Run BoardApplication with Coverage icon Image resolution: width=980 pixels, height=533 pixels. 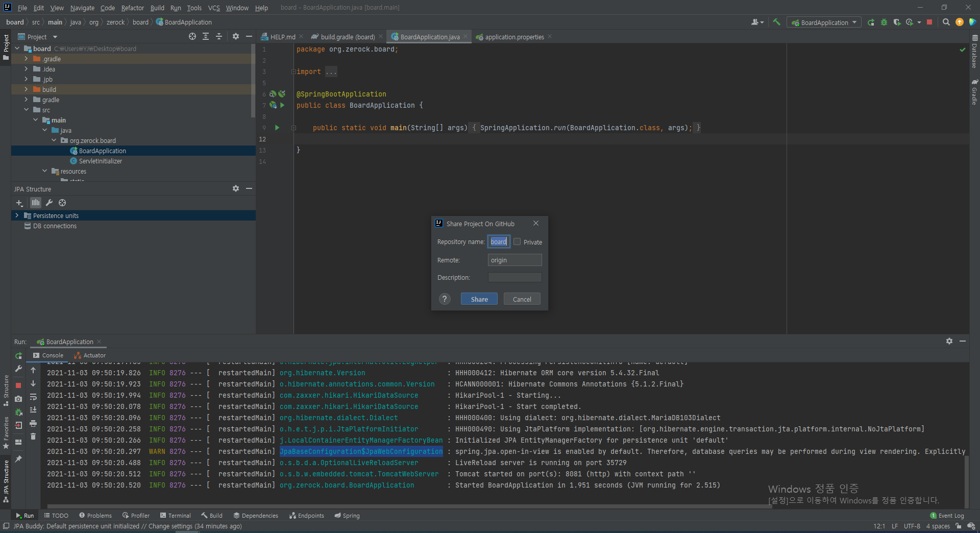[897, 22]
